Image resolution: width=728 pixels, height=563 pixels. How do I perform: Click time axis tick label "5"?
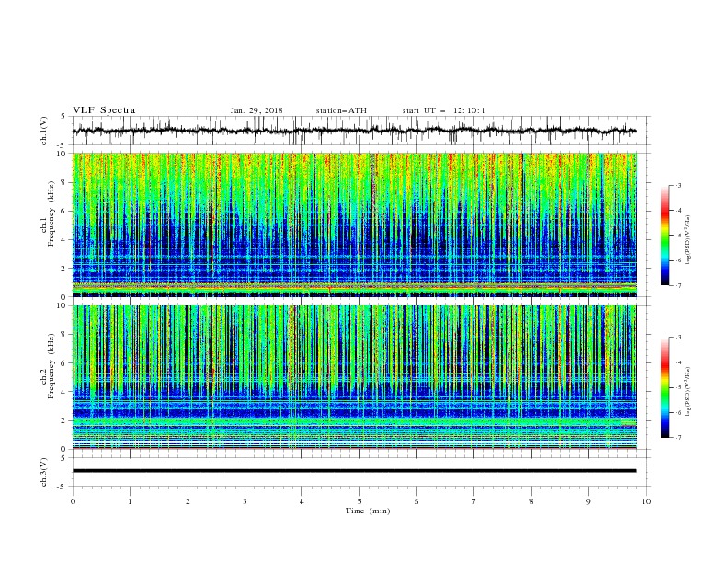coord(359,501)
